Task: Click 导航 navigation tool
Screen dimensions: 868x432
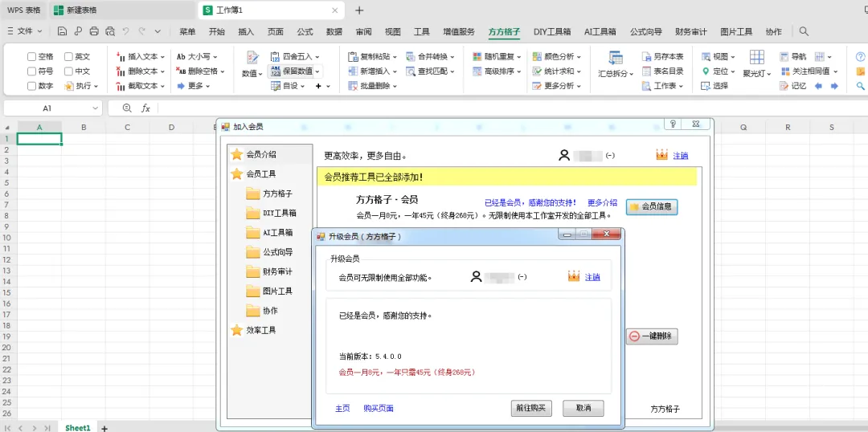Action: coord(792,56)
